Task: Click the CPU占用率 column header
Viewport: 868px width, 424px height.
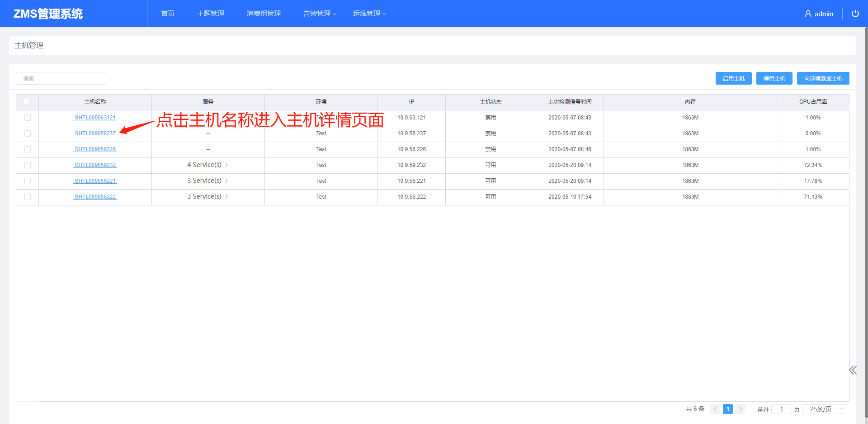Action: pyautogui.click(x=813, y=102)
